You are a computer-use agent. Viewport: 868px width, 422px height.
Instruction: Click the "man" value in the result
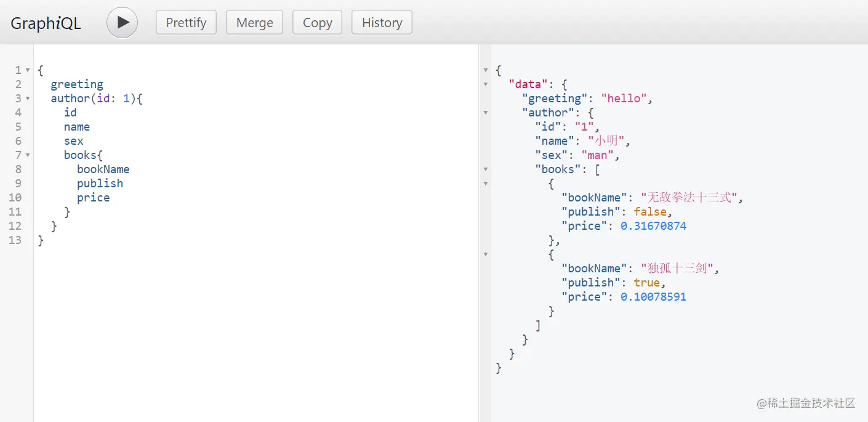pos(597,155)
